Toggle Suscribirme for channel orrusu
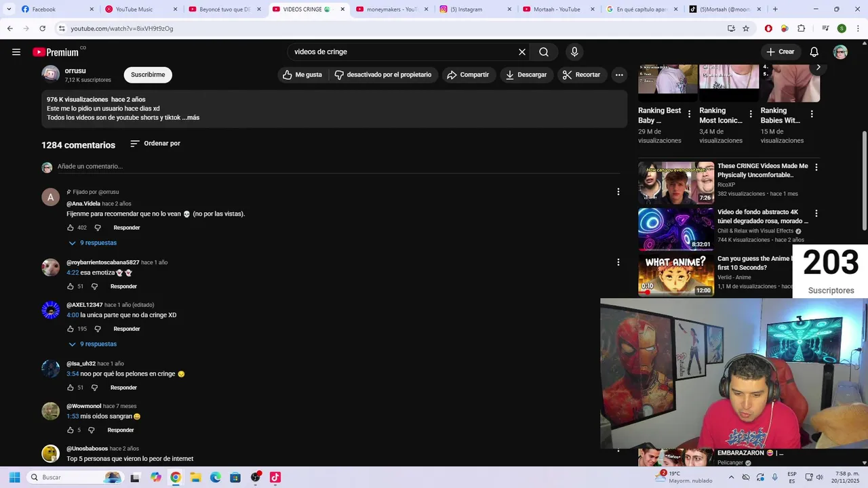This screenshot has width=868, height=488. click(148, 75)
